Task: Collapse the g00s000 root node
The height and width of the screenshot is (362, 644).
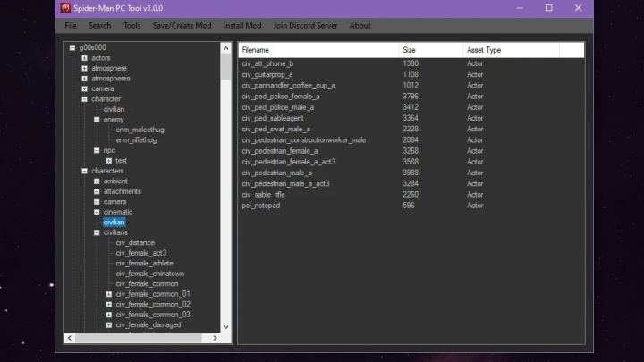Action: 72,47
